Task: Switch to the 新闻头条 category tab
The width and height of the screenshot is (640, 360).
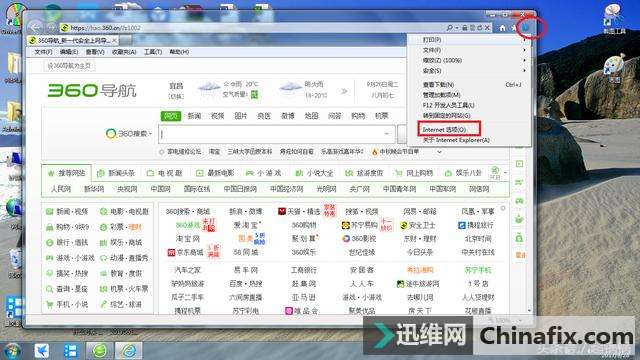Action: tap(116, 173)
